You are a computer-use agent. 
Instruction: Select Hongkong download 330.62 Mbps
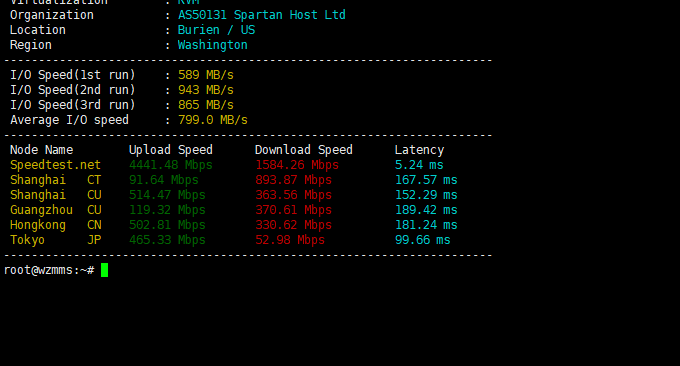coord(293,225)
